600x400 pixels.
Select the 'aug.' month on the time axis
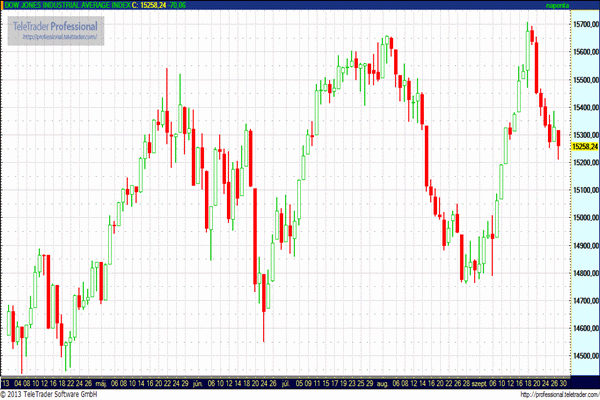(x=383, y=382)
